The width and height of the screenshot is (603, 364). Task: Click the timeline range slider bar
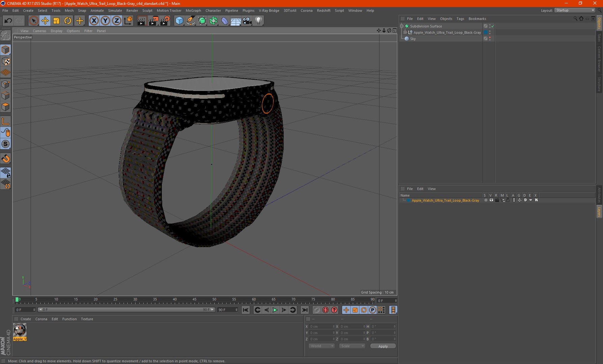coord(126,310)
